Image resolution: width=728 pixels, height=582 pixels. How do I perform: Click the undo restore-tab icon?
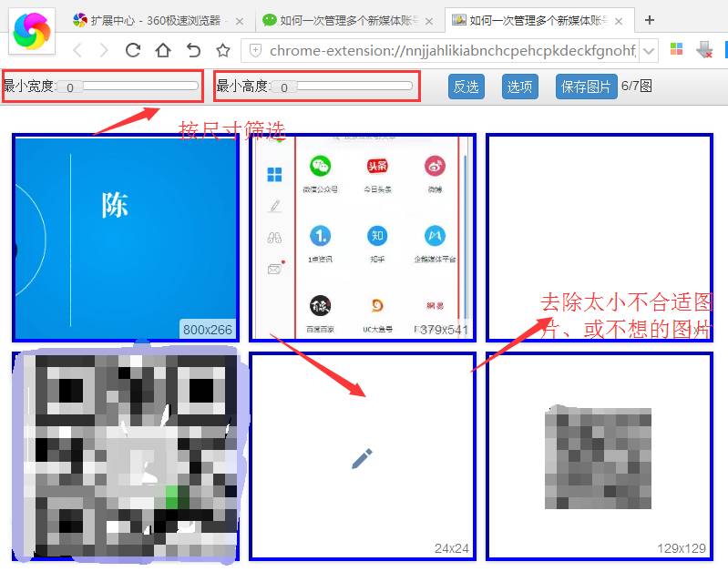click(x=193, y=50)
